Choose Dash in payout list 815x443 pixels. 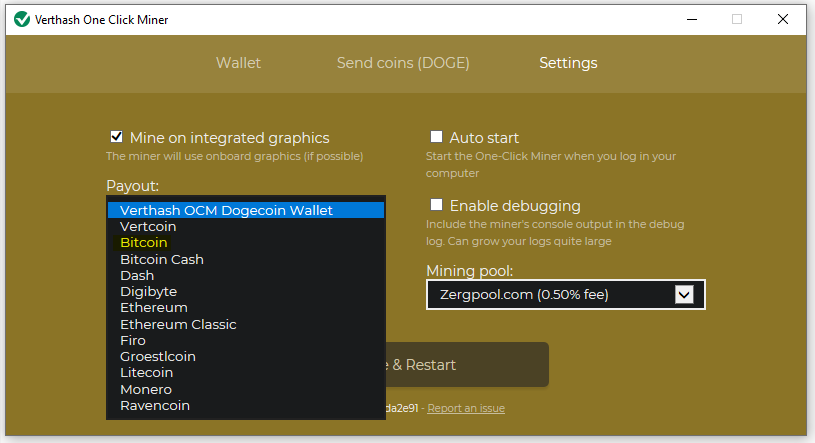246,275
